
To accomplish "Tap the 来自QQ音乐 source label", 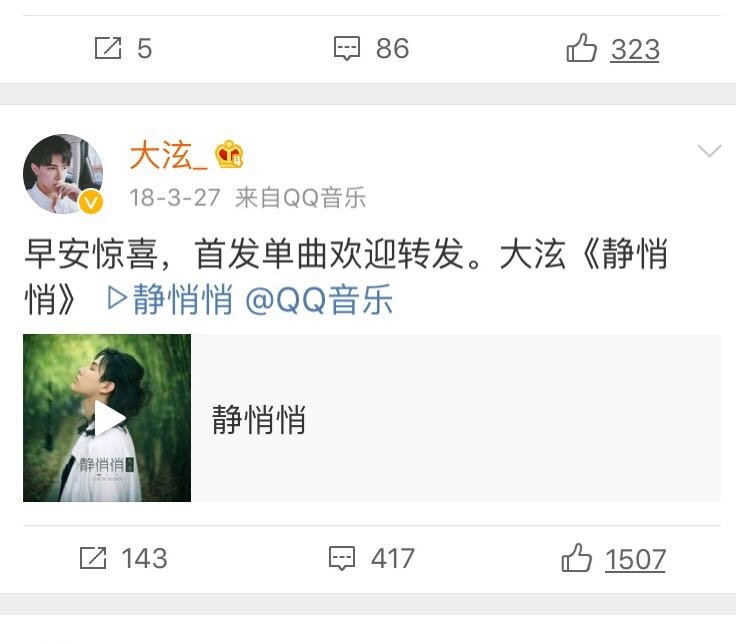I will click(x=300, y=197).
